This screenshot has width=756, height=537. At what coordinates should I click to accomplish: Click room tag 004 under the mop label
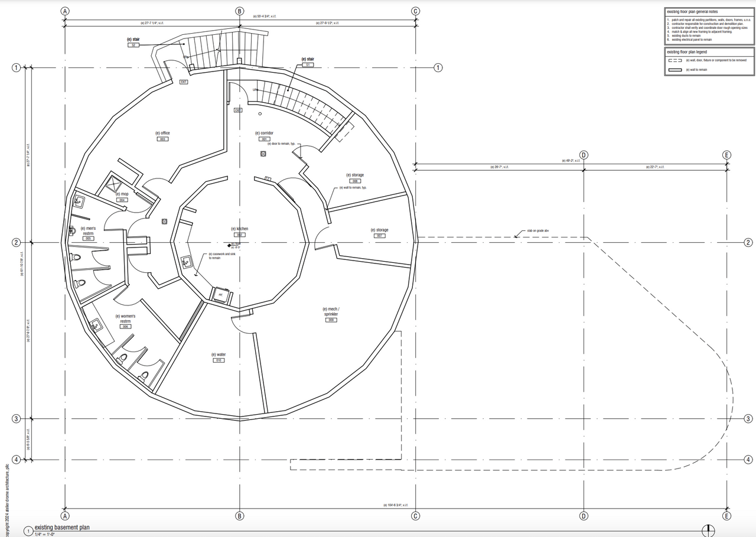[x=122, y=200]
